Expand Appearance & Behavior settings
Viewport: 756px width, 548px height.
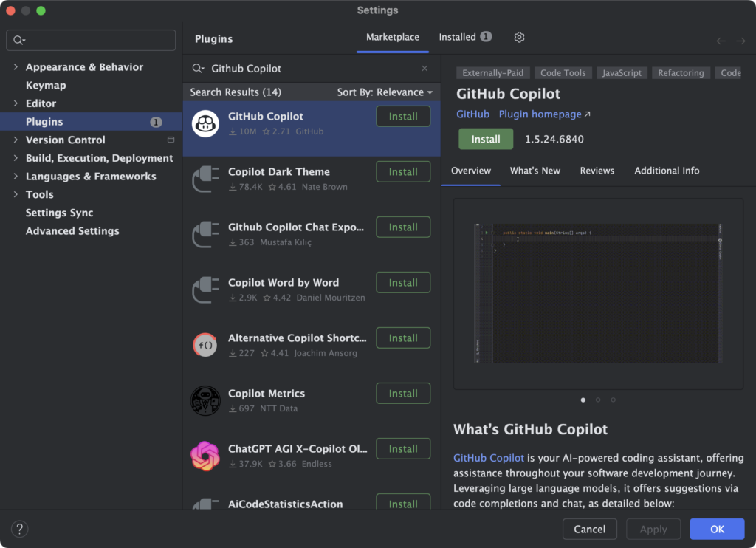click(x=16, y=67)
